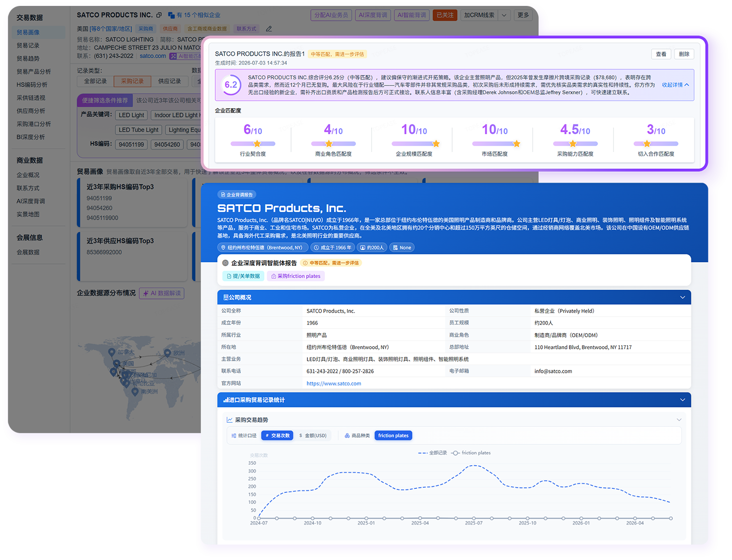732x560 pixels.
Task: Open 采供链透视 in the sidebar
Action: (x=31, y=98)
